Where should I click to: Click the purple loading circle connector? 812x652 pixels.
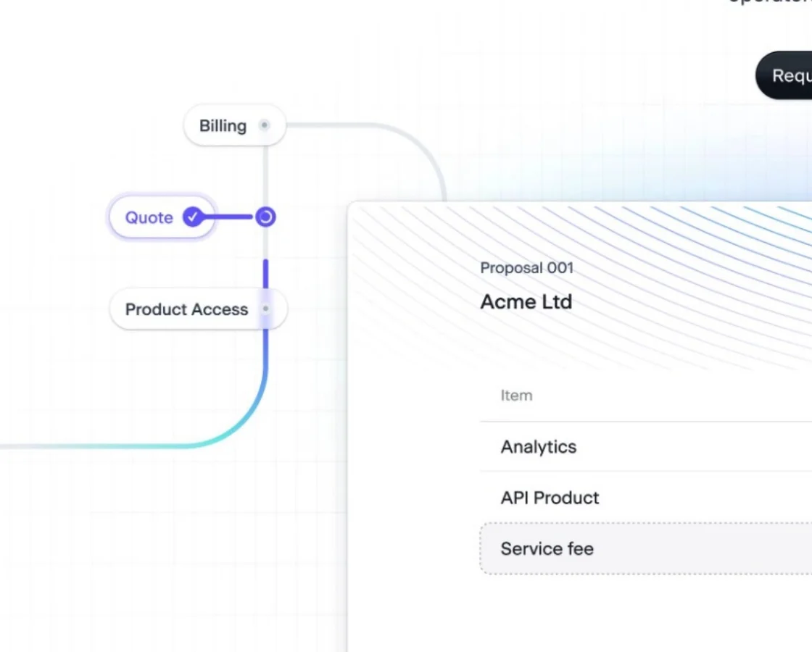tap(265, 217)
